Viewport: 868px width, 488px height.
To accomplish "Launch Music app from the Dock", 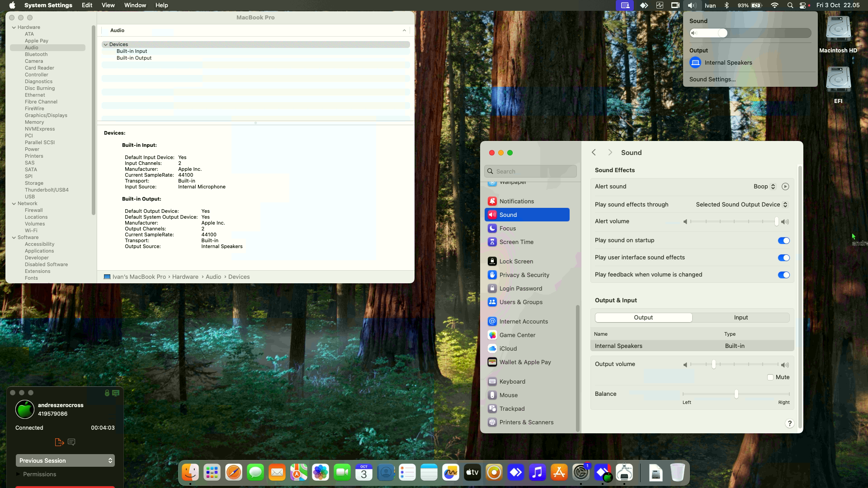I will [x=538, y=473].
